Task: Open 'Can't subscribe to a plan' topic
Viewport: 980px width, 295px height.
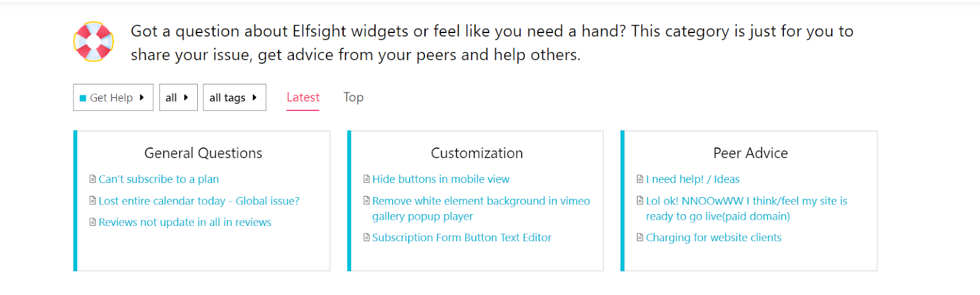Action: (x=159, y=179)
